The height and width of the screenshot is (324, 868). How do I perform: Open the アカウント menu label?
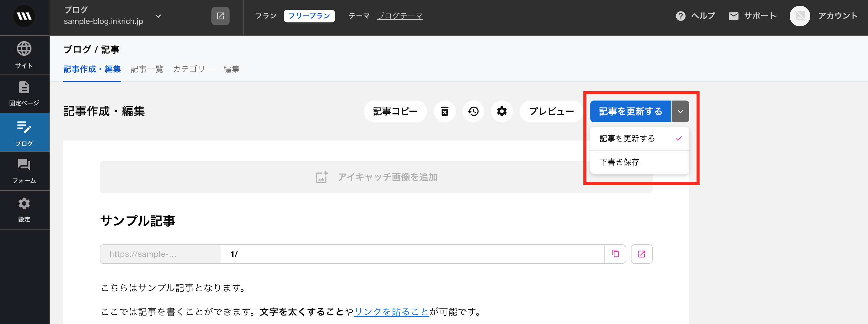[x=838, y=16]
